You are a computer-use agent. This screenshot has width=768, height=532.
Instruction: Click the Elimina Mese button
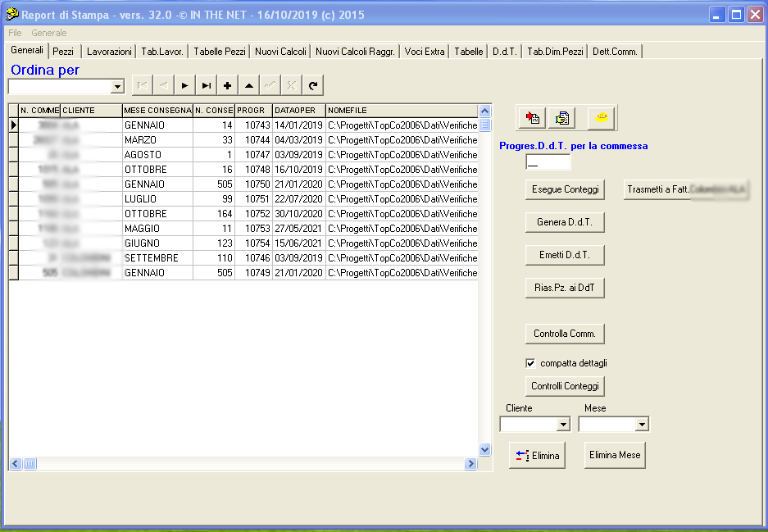pos(616,456)
